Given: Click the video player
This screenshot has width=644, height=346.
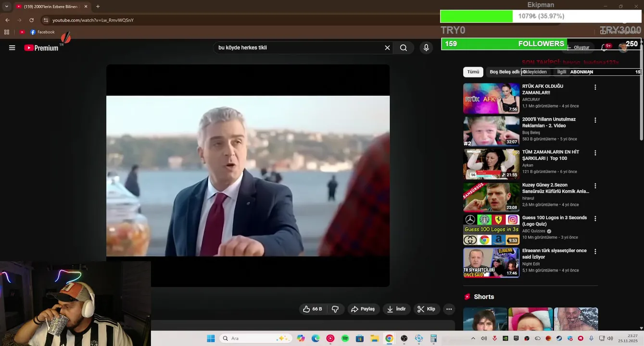Looking at the screenshot, I should click(x=248, y=176).
